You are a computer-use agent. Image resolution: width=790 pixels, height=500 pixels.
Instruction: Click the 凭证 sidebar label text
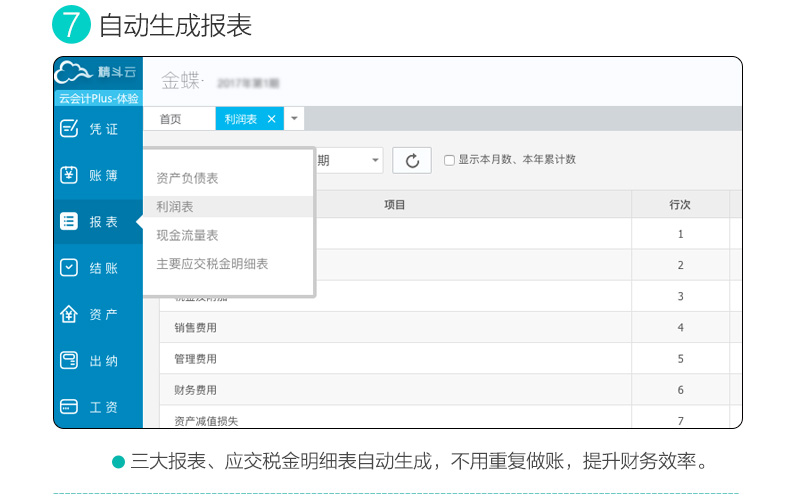click(x=103, y=129)
